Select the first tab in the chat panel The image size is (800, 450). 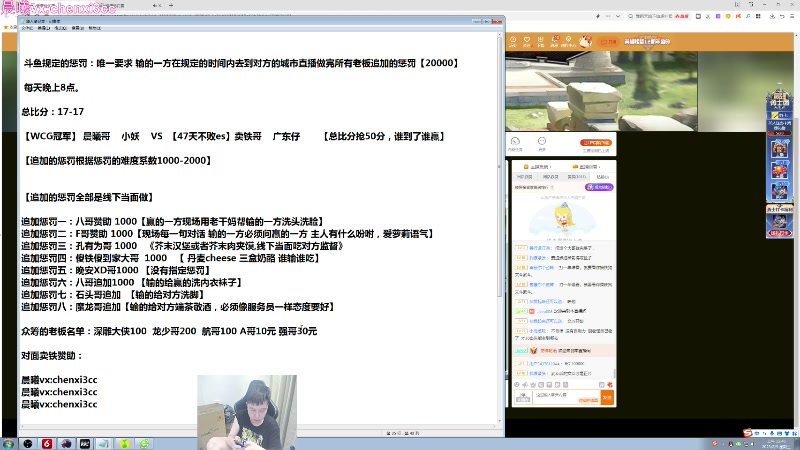[x=524, y=177]
